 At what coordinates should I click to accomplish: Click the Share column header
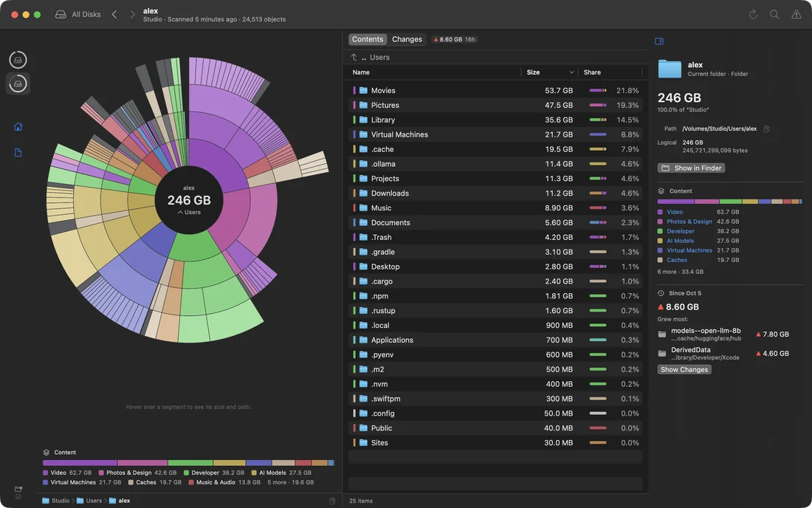pyautogui.click(x=592, y=72)
